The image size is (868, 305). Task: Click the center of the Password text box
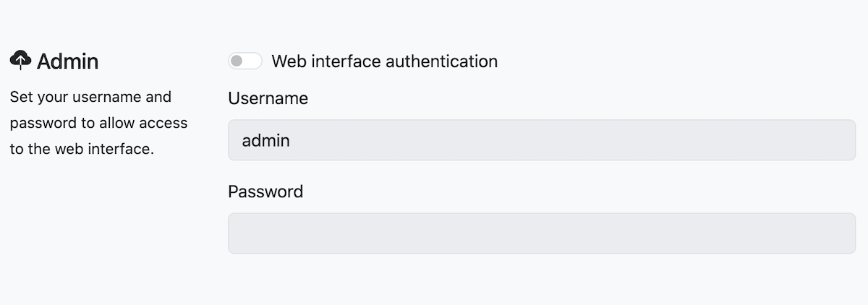click(x=542, y=233)
